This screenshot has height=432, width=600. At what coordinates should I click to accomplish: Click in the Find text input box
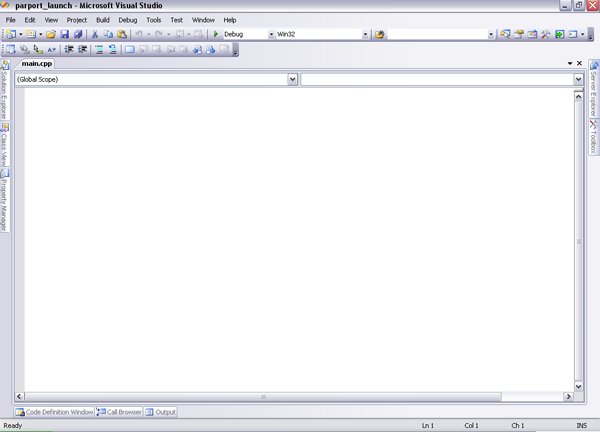coord(437,34)
